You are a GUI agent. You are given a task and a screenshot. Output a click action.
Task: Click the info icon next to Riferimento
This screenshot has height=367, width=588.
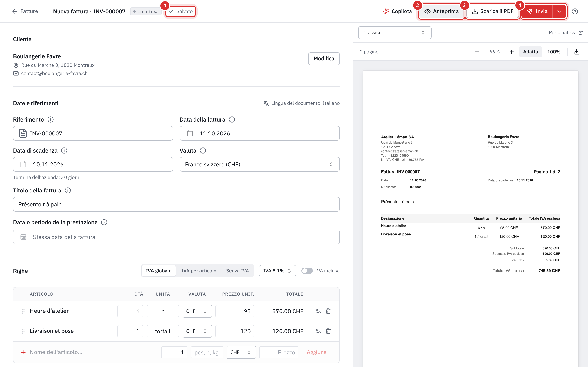click(x=51, y=119)
